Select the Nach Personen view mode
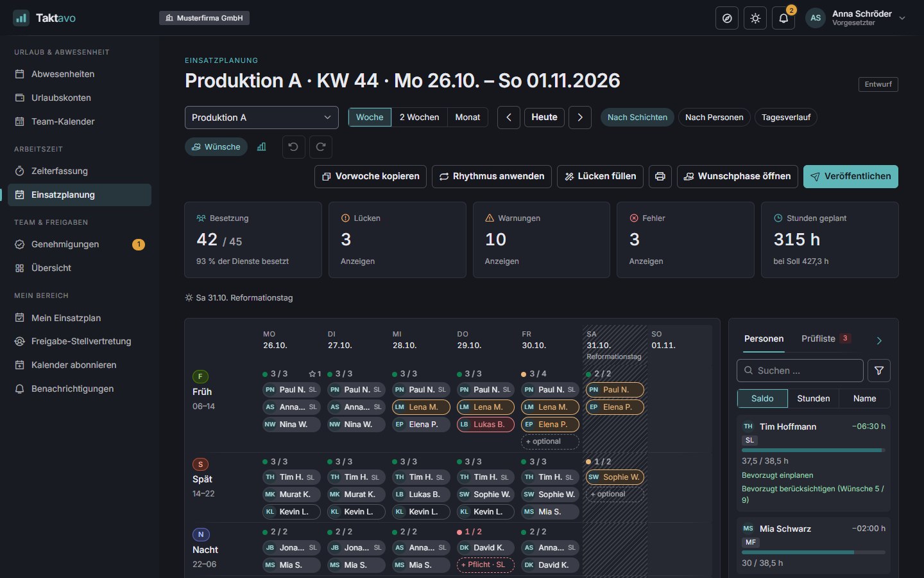 [714, 118]
